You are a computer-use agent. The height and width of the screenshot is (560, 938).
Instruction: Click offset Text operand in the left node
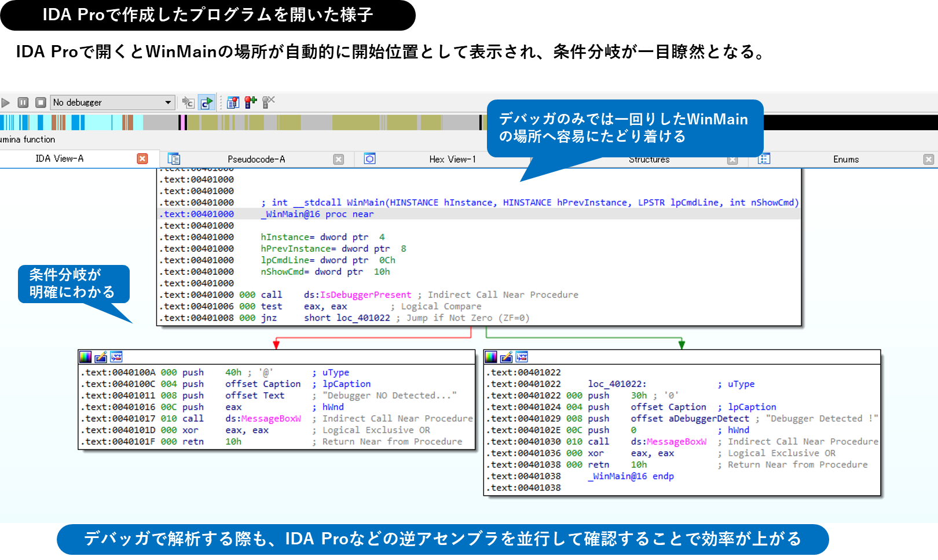point(255,396)
